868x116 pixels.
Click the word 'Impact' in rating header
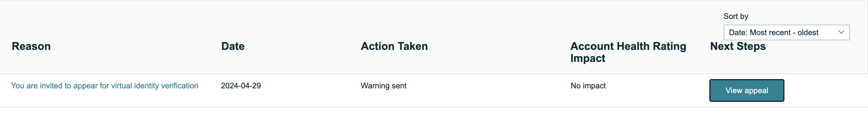[588, 58]
